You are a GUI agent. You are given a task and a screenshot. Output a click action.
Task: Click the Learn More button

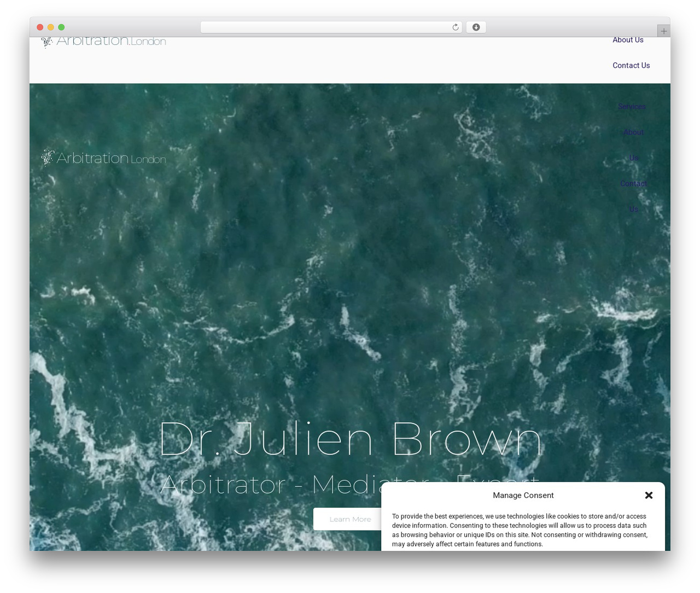[350, 519]
